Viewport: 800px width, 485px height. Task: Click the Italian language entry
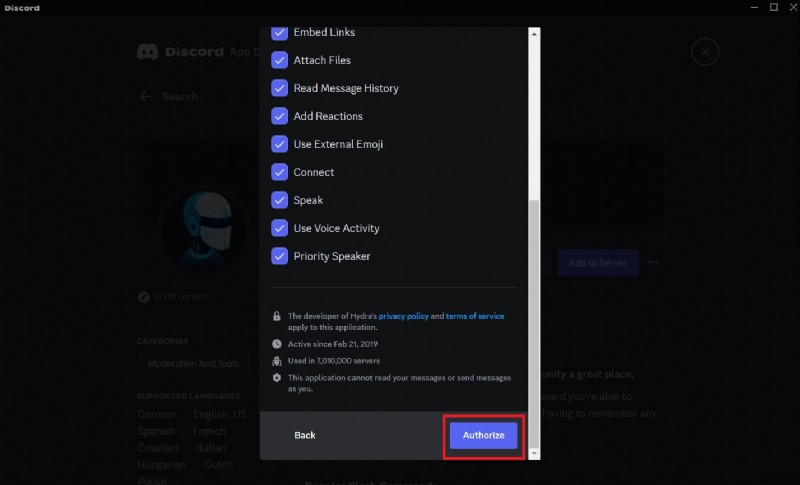[211, 448]
